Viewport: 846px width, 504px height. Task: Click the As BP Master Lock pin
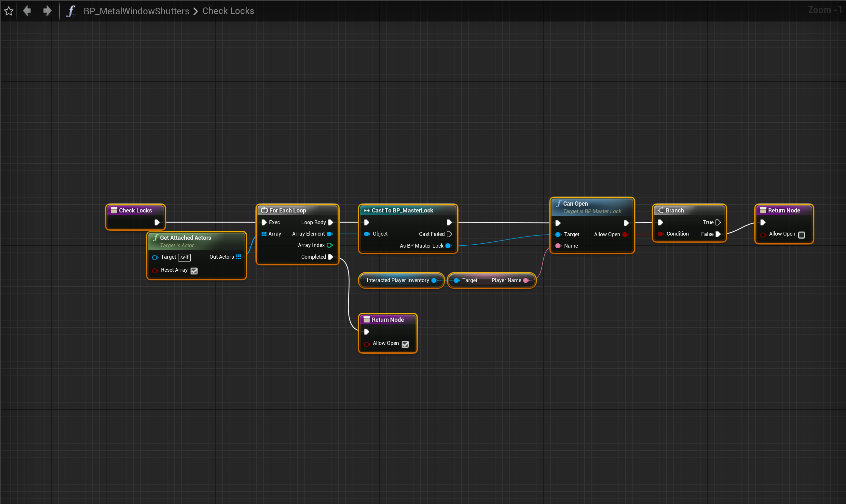pyautogui.click(x=448, y=246)
